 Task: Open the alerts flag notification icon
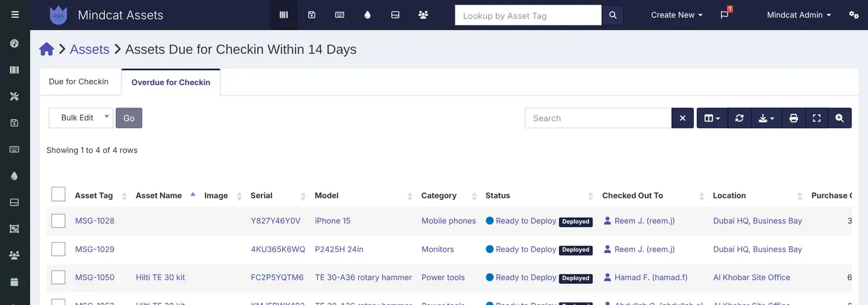point(724,15)
